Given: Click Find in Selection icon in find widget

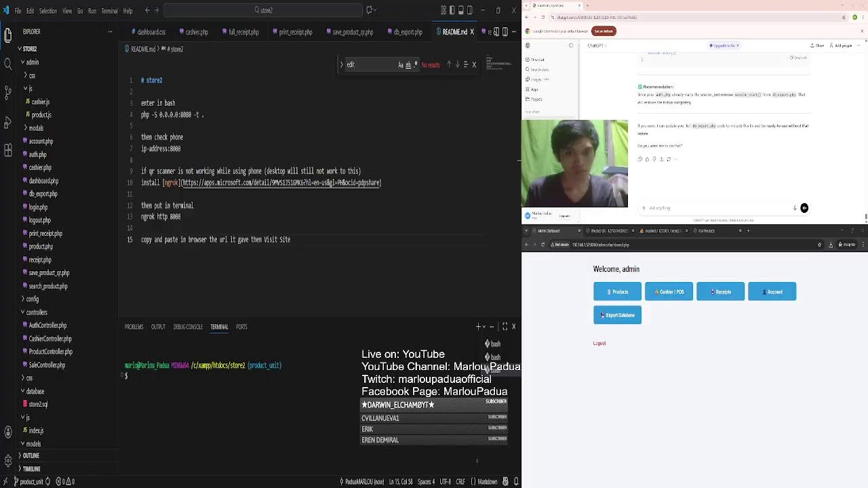Looking at the screenshot, I should tap(465, 64).
